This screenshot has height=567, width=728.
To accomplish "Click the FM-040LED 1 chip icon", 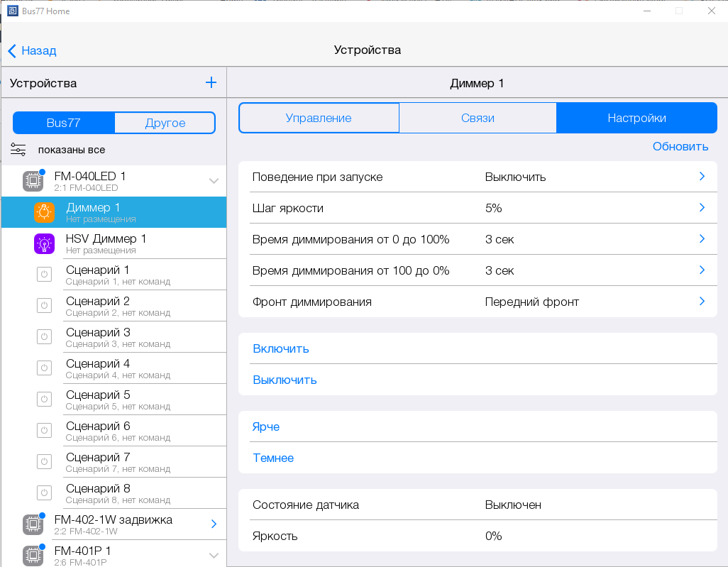I will (x=33, y=181).
